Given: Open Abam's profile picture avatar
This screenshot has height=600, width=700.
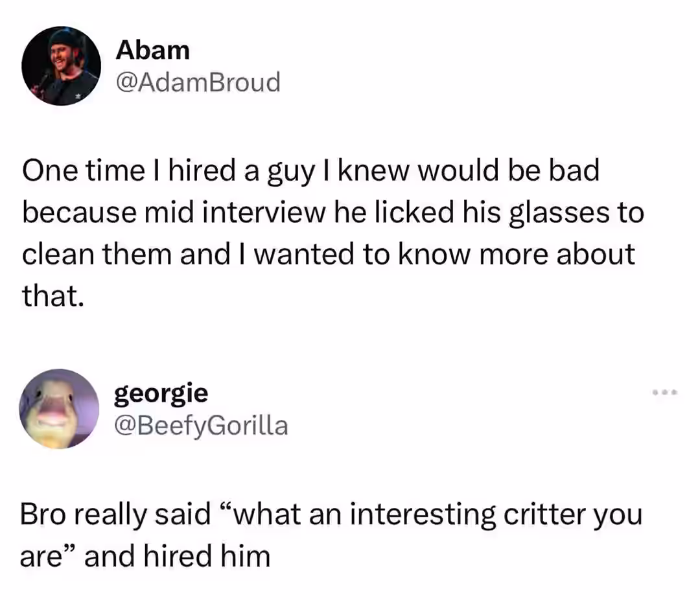Looking at the screenshot, I should point(61,65).
